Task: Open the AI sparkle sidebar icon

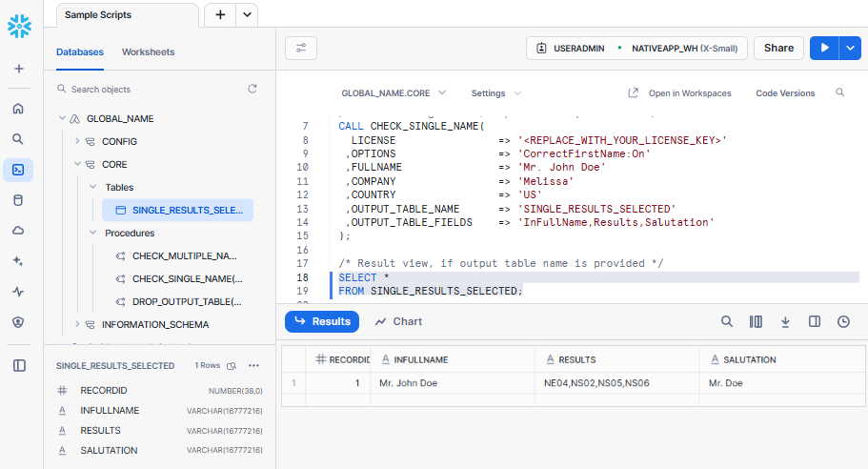Action: click(18, 261)
